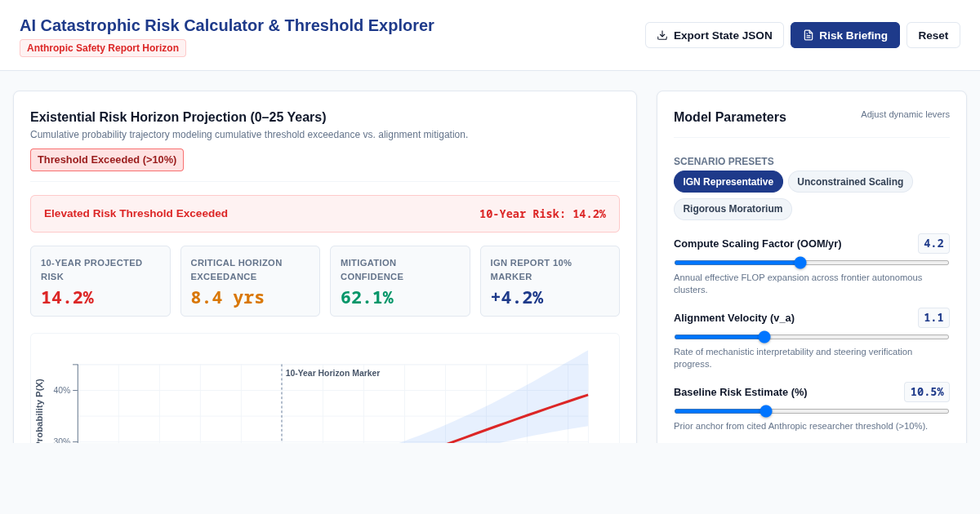Click the document icon in Risk Briefing
980x514 pixels.
808,35
